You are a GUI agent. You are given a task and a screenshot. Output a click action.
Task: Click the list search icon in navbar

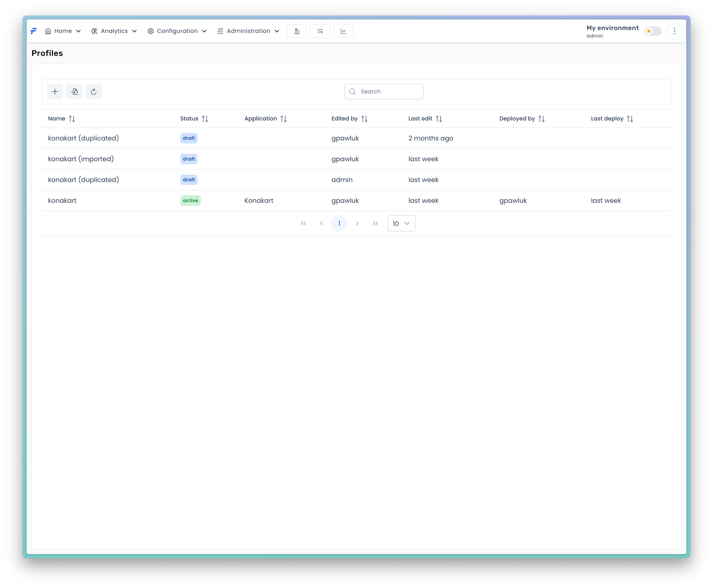[320, 31]
